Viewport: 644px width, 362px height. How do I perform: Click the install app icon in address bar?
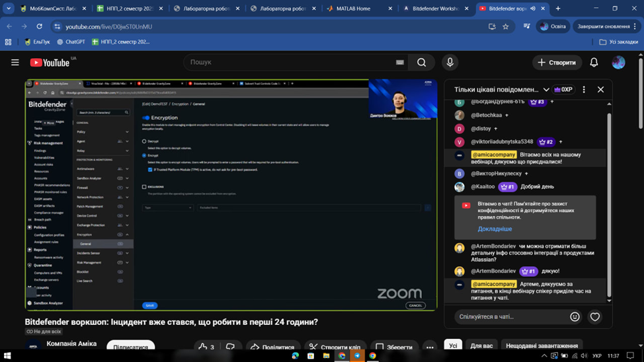[x=492, y=26]
